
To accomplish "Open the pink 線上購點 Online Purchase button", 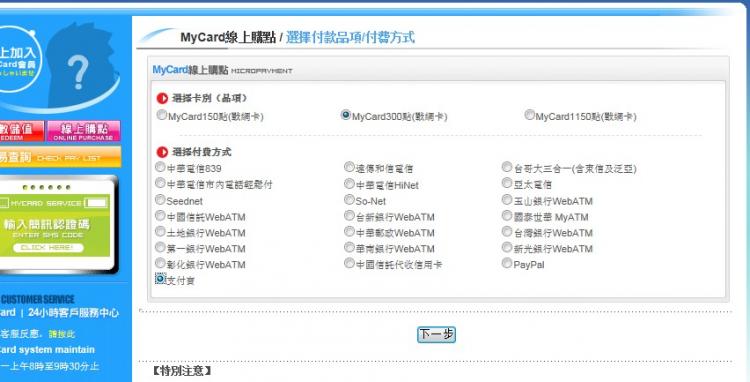I will [83, 131].
